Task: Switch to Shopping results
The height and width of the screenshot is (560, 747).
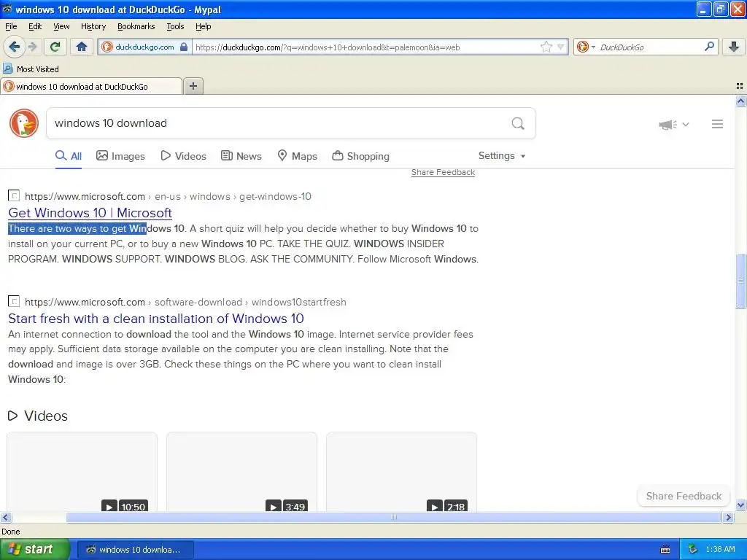Action: pyautogui.click(x=360, y=156)
